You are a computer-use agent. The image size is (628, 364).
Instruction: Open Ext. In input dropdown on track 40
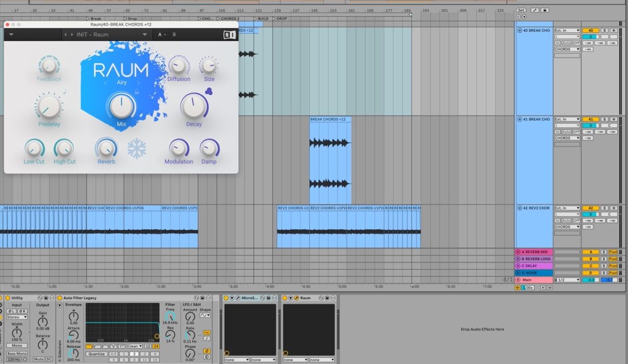[x=567, y=31]
